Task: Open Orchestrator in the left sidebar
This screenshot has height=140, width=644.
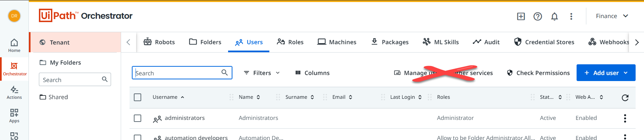Action: (15, 69)
